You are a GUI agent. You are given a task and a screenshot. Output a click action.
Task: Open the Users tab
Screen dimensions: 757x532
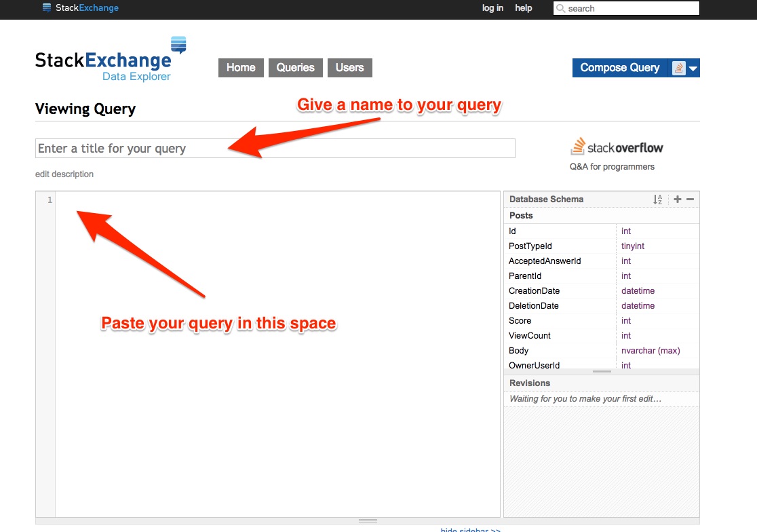[x=350, y=68]
